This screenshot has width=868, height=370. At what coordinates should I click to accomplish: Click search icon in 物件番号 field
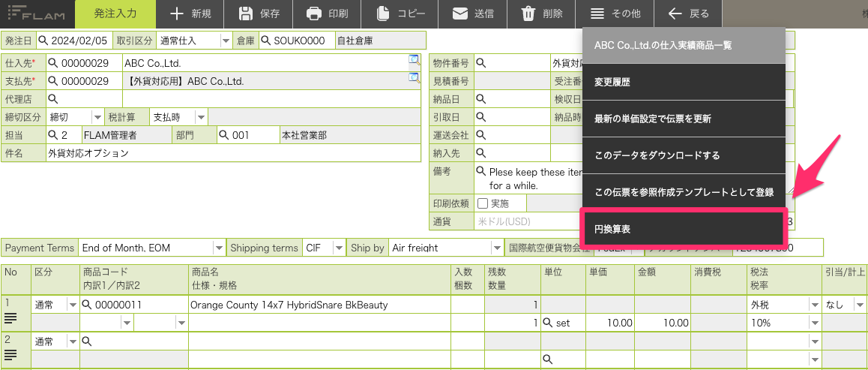tap(481, 63)
